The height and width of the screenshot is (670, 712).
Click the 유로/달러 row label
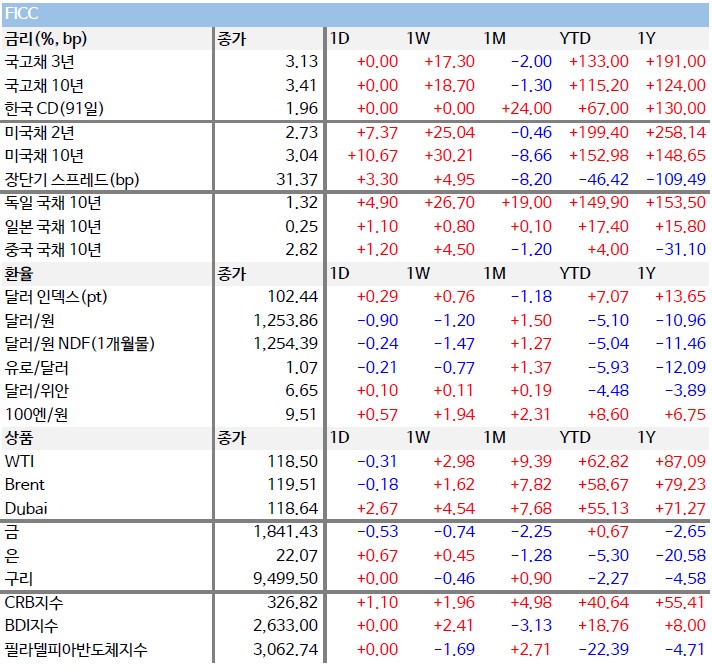pyautogui.click(x=36, y=367)
